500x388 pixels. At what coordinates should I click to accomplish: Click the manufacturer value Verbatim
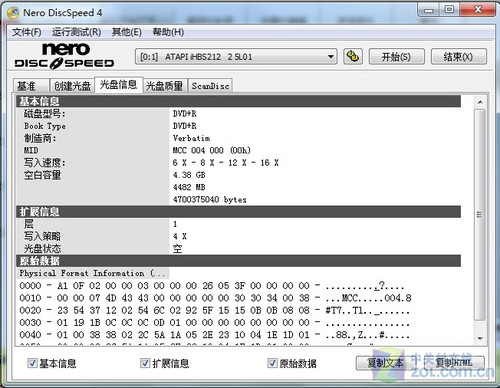[x=191, y=138]
